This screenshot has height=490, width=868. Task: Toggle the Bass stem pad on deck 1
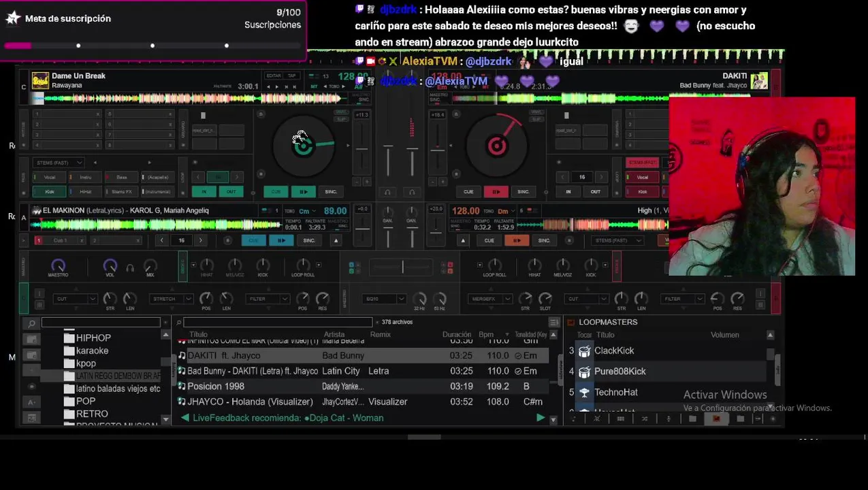click(x=121, y=178)
